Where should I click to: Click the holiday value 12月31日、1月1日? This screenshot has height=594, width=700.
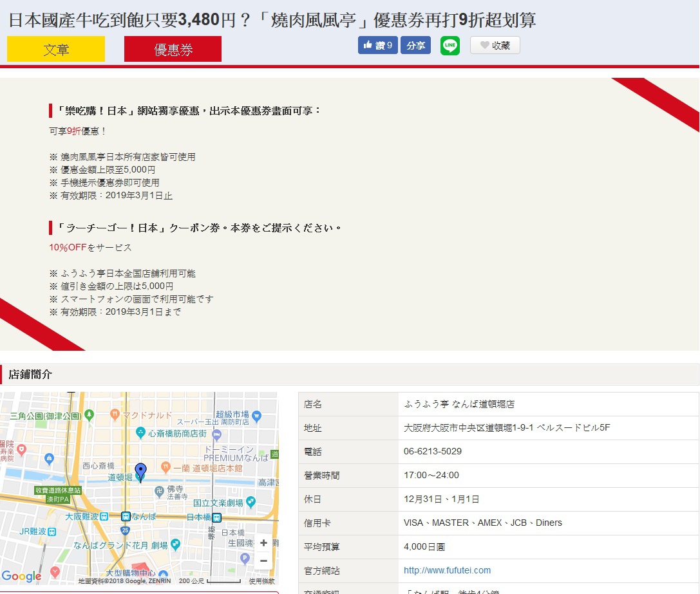pyautogui.click(x=441, y=499)
